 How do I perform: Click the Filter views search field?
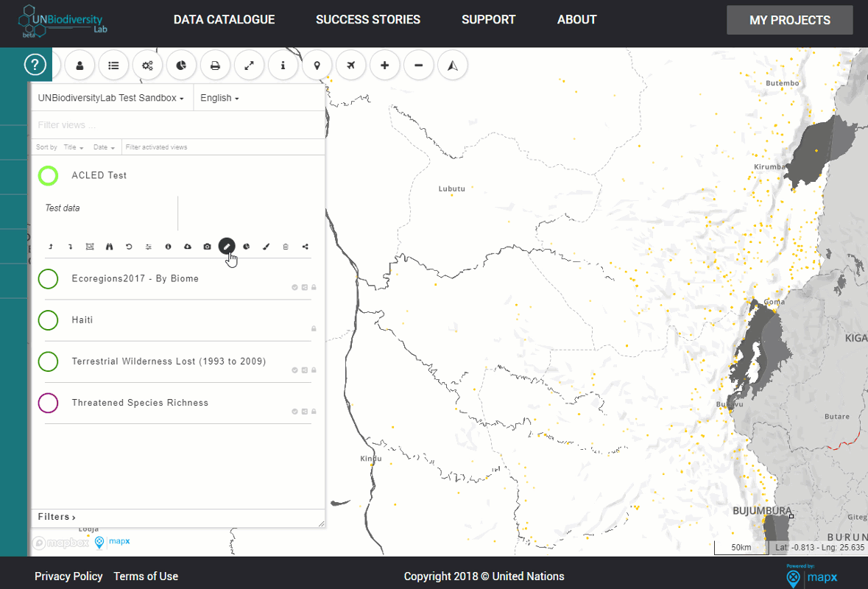click(x=178, y=125)
